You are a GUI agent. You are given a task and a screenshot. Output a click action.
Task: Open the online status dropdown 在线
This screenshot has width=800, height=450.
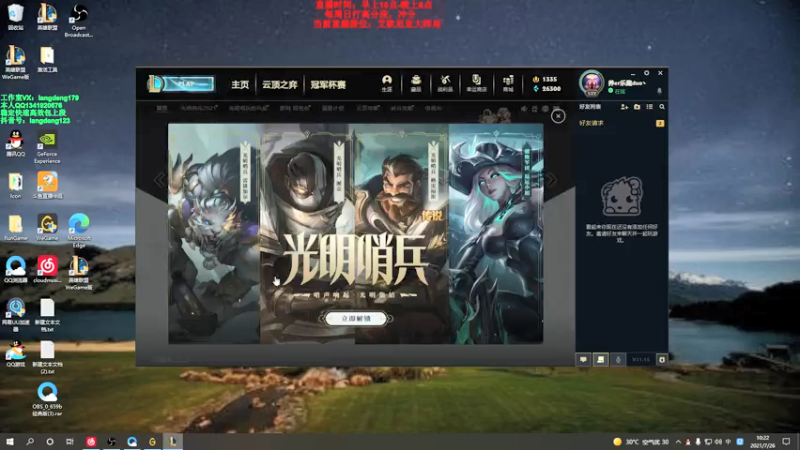click(x=617, y=91)
